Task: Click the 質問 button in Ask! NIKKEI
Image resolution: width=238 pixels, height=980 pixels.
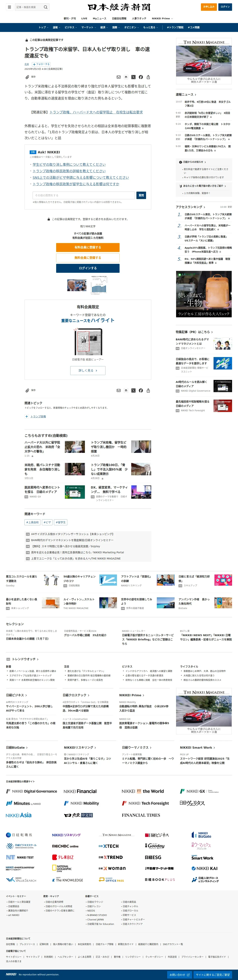Action: [141, 195]
